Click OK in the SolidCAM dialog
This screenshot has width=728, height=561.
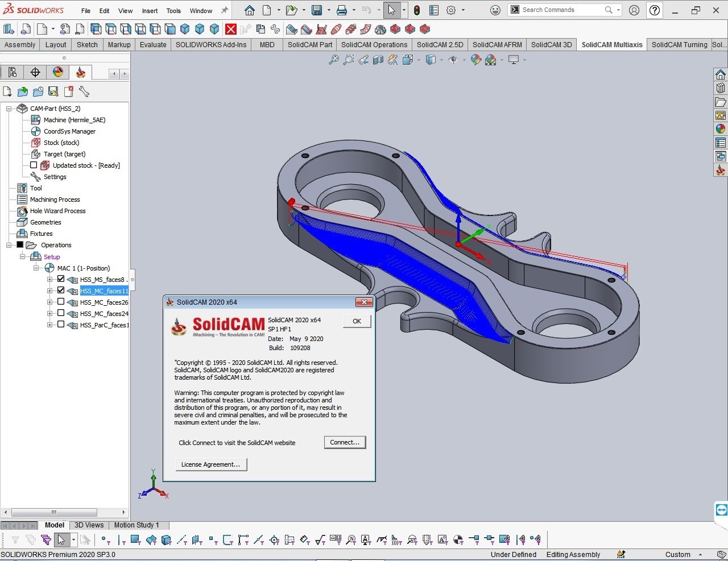click(x=357, y=321)
